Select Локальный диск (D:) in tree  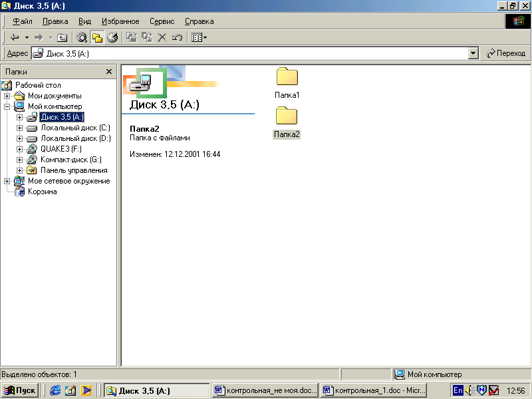(76, 138)
